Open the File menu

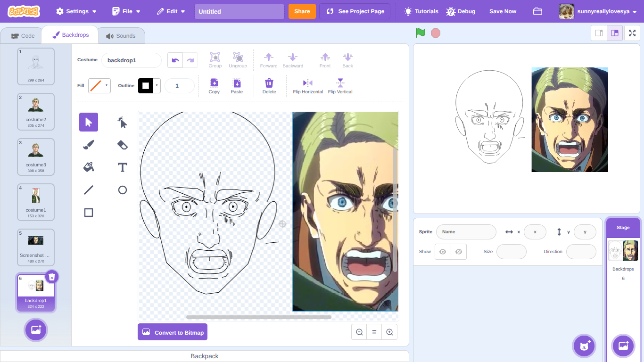(x=126, y=11)
